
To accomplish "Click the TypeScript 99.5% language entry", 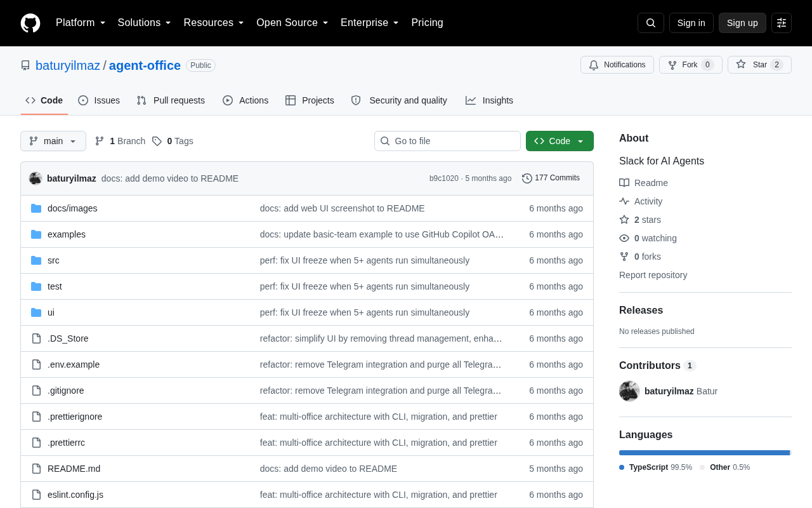I will (x=655, y=467).
